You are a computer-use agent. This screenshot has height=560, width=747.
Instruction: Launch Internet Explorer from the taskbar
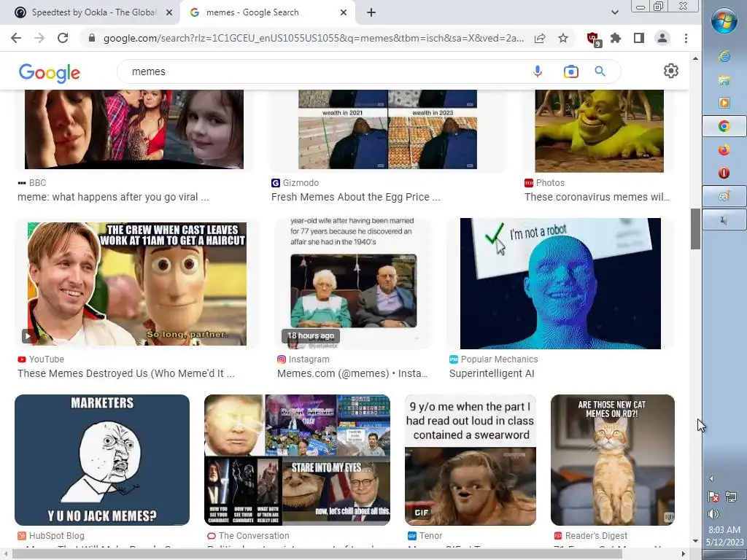click(x=724, y=56)
